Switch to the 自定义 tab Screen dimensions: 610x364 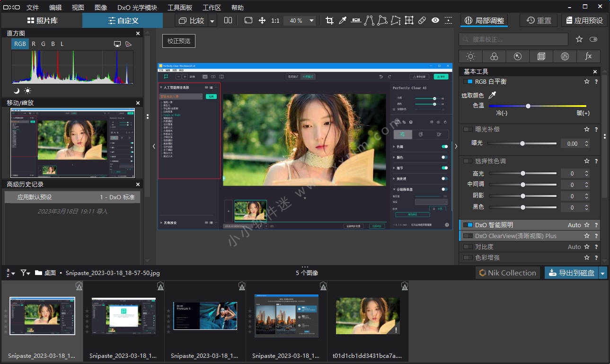[x=123, y=20]
